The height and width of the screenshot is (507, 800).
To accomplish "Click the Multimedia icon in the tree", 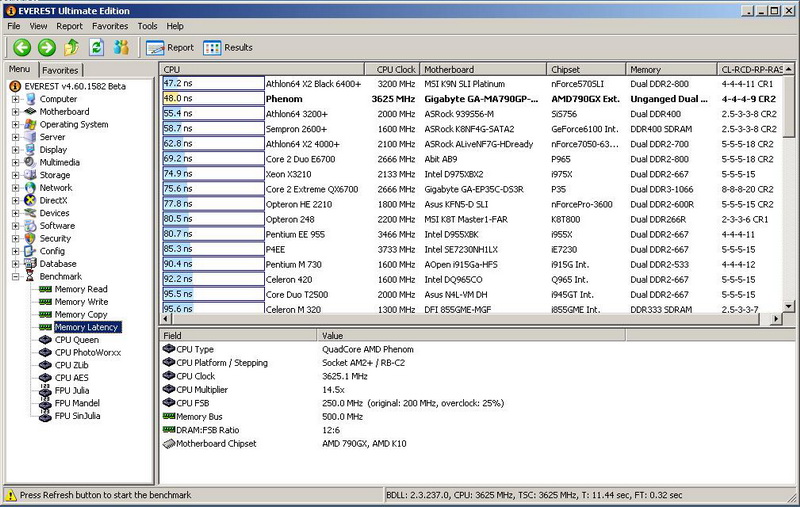I will point(31,162).
